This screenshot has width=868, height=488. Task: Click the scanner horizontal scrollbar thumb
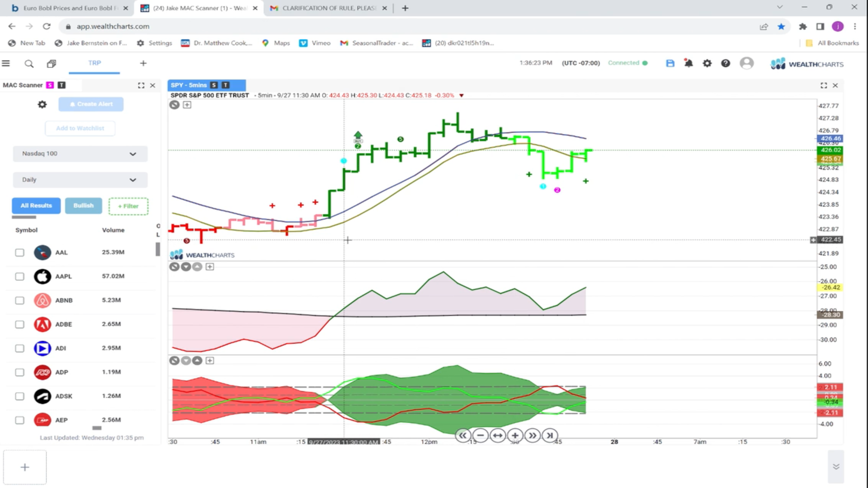97,427
